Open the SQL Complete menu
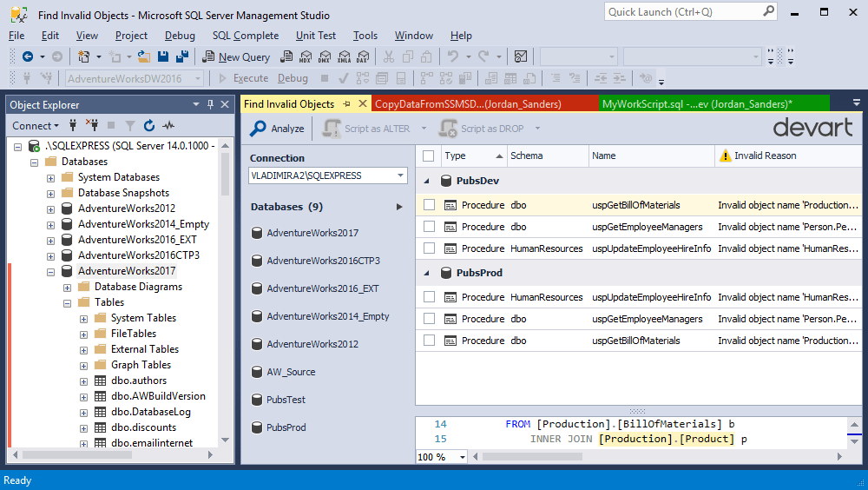868x490 pixels. coord(246,36)
